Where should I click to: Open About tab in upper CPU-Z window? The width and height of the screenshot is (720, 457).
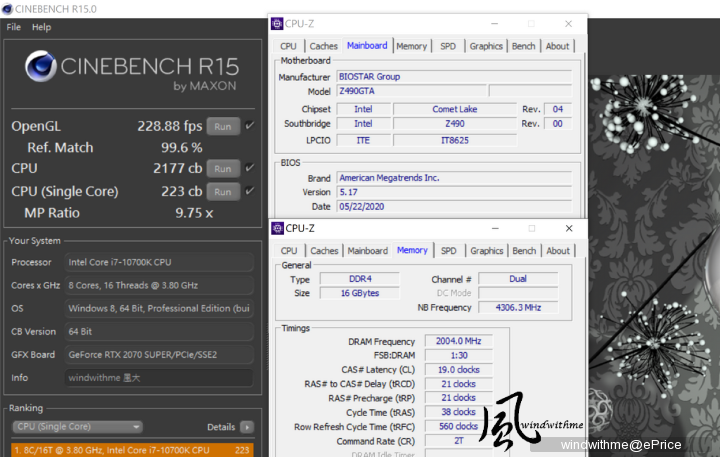click(557, 46)
